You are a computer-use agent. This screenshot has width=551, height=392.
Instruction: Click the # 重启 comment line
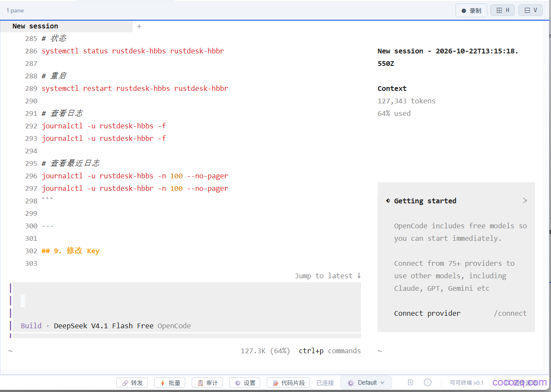(x=54, y=76)
